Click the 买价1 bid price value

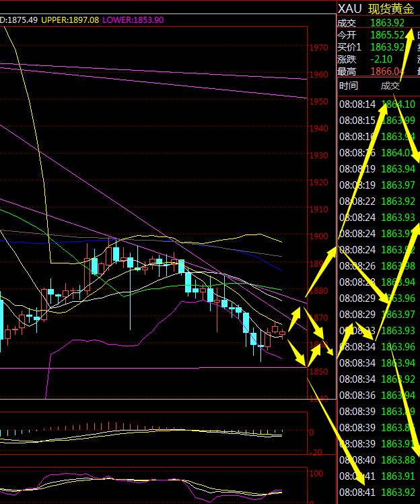(x=388, y=47)
